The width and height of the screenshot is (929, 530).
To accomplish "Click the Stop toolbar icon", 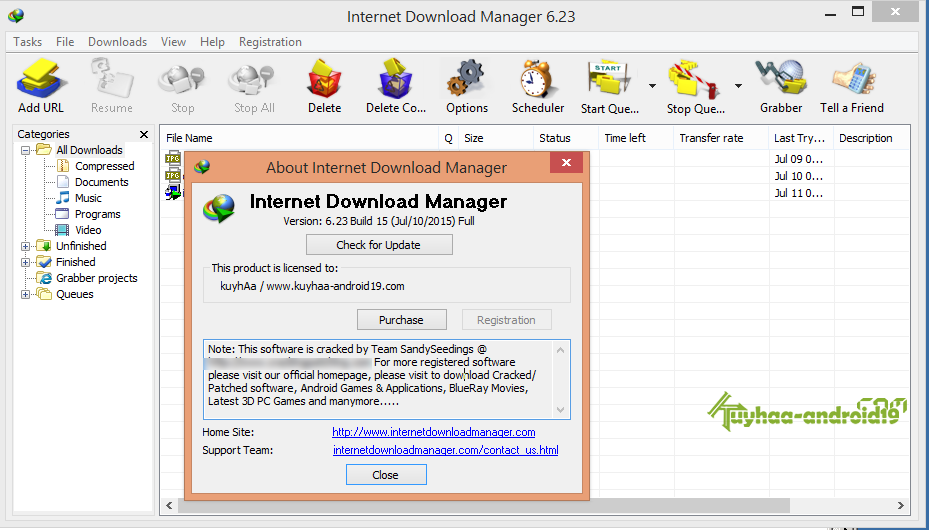I will pos(182,81).
